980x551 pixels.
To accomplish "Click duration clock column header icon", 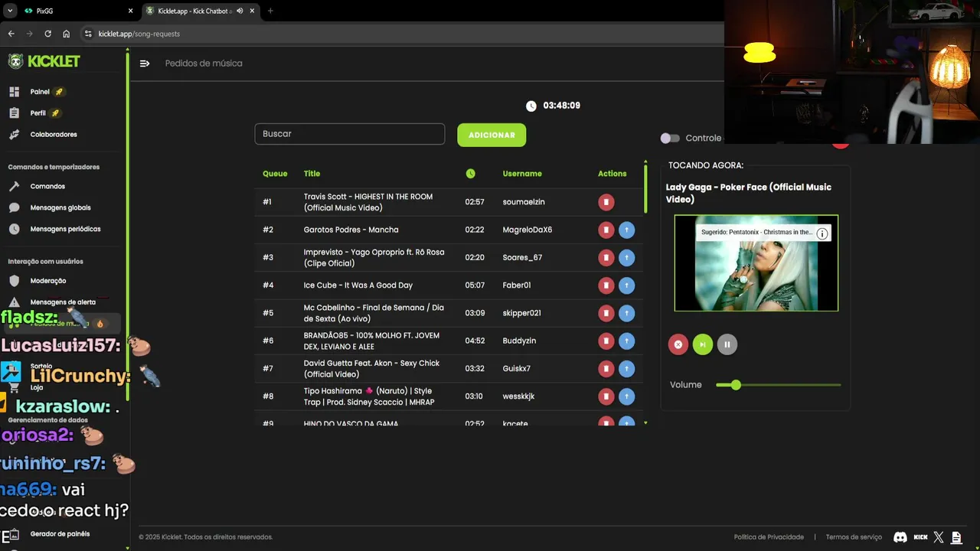I will tap(470, 174).
